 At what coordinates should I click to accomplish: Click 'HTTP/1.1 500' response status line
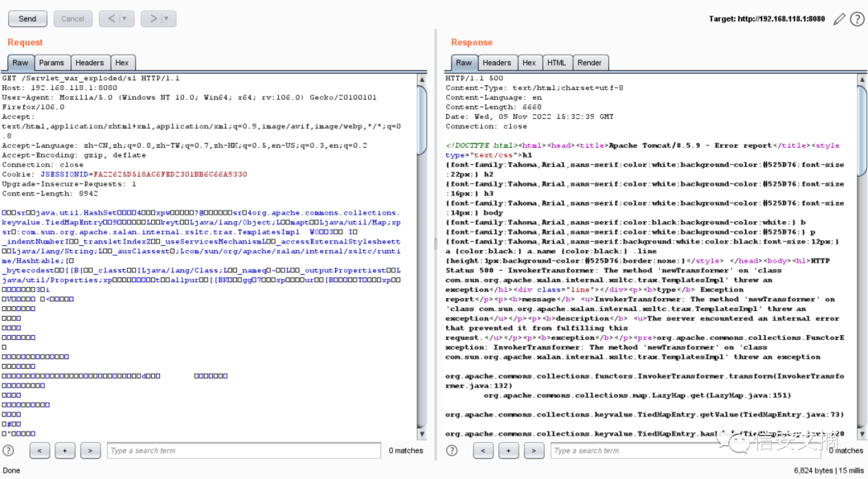click(x=474, y=79)
